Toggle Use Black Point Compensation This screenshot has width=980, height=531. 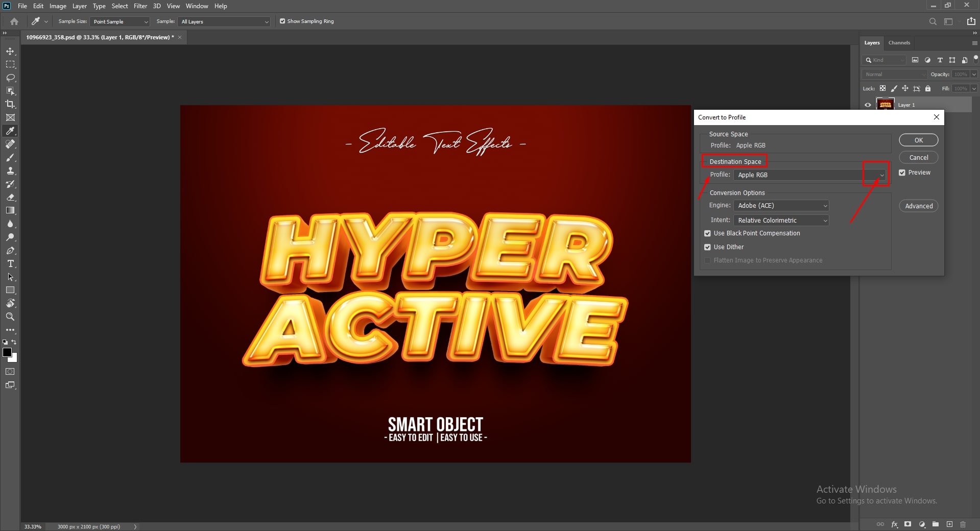(x=707, y=233)
